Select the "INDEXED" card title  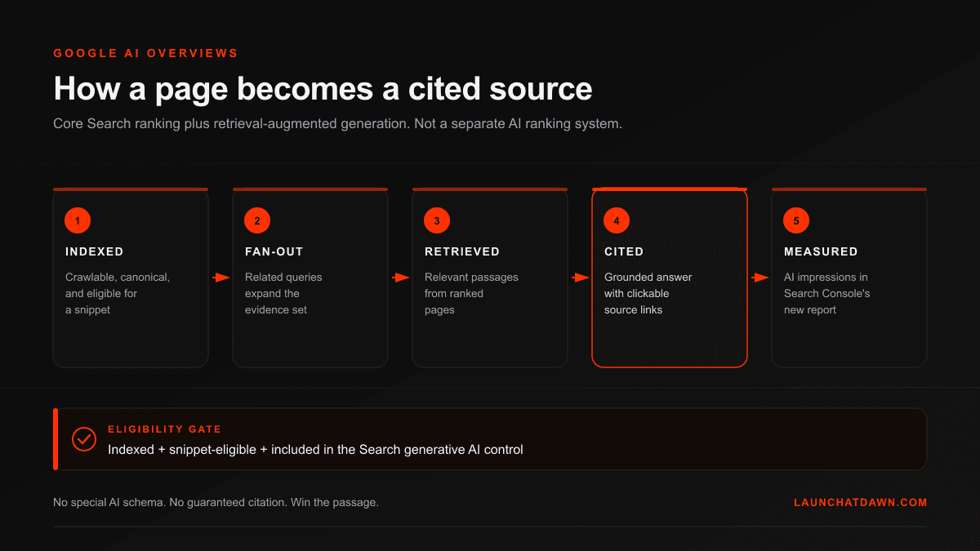[95, 251]
